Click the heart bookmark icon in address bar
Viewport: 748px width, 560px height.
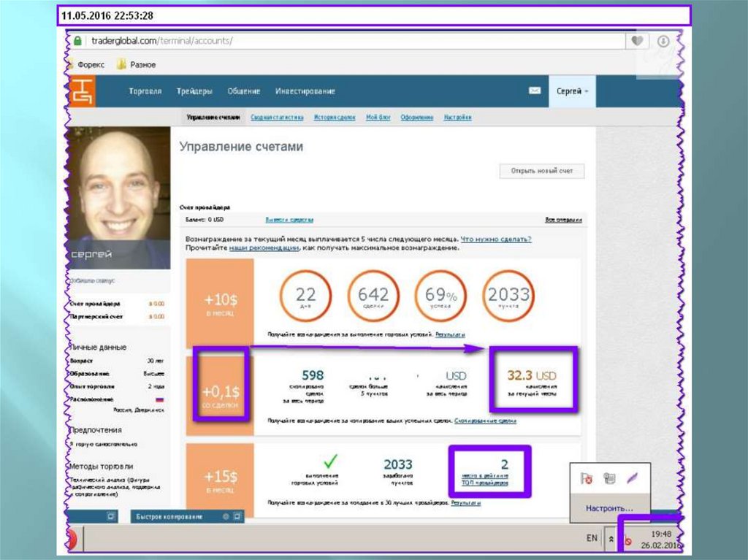pos(638,42)
